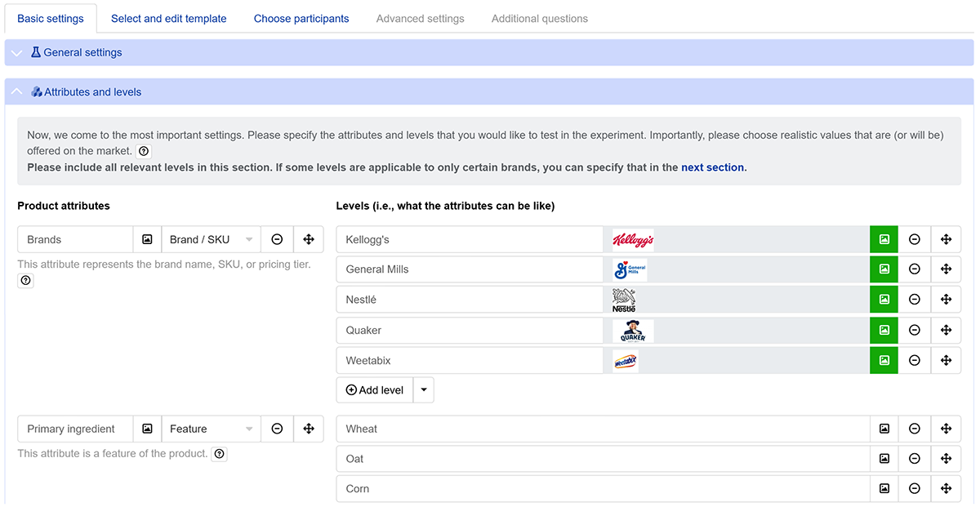Edit the Wheat level field
980x507 pixels.
tap(603, 429)
